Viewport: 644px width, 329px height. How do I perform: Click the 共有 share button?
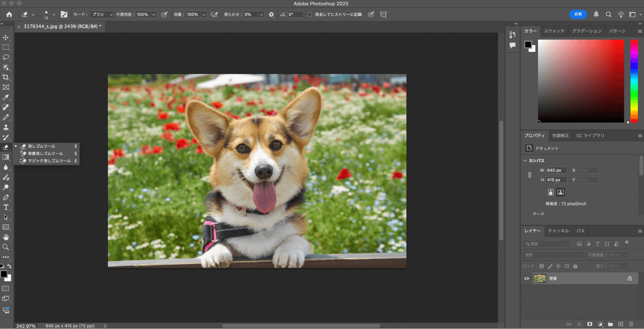578,15
